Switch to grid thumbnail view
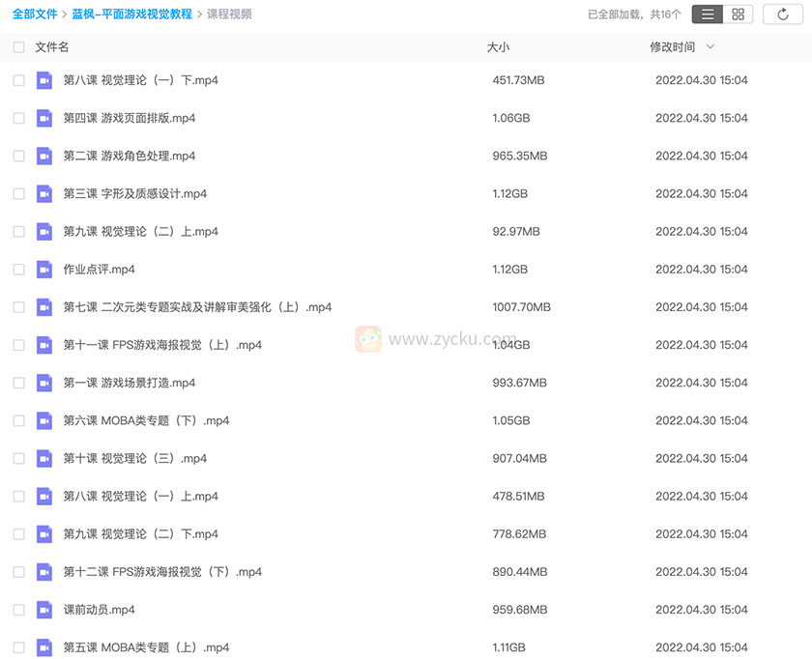 (x=739, y=14)
